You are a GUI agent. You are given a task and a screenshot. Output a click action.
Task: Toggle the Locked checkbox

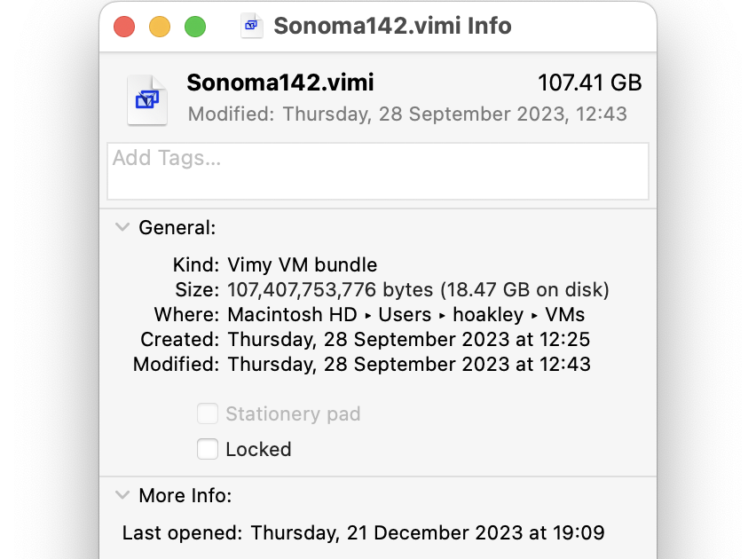pyautogui.click(x=208, y=449)
